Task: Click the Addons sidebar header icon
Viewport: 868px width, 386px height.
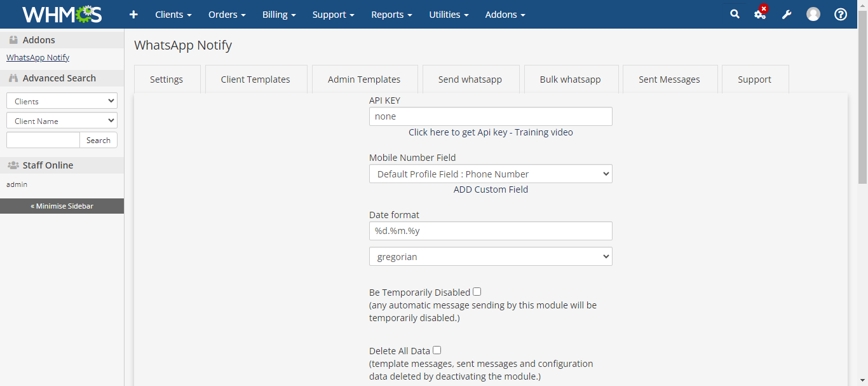Action: (x=13, y=40)
